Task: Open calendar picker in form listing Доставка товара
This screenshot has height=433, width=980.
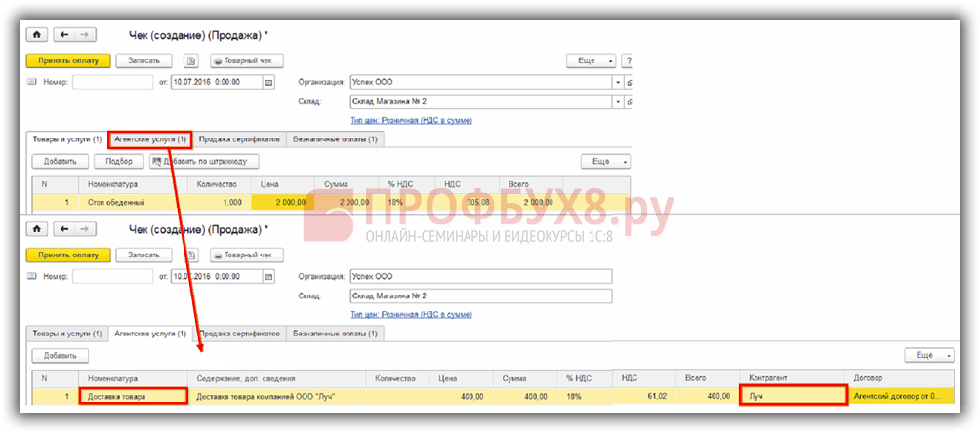Action: point(268,276)
